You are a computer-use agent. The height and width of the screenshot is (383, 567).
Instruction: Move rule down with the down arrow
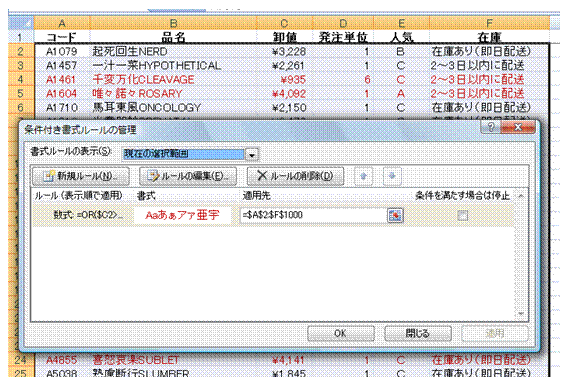point(392,176)
